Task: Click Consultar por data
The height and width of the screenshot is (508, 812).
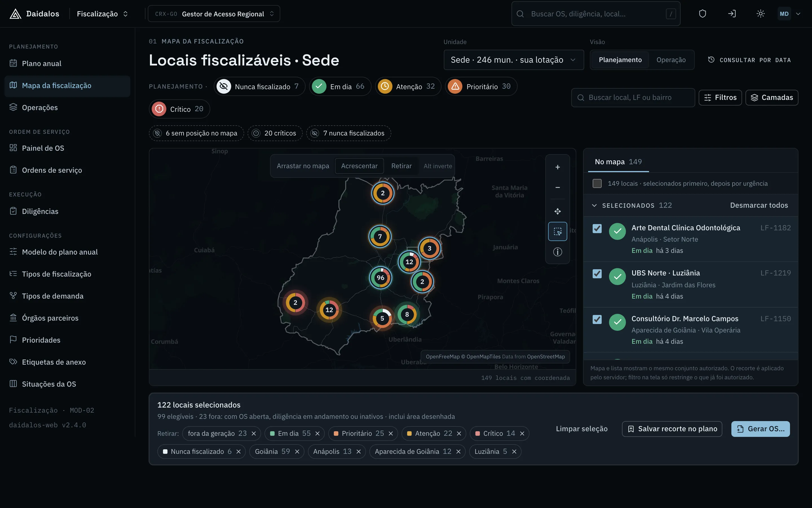Action: click(749, 60)
